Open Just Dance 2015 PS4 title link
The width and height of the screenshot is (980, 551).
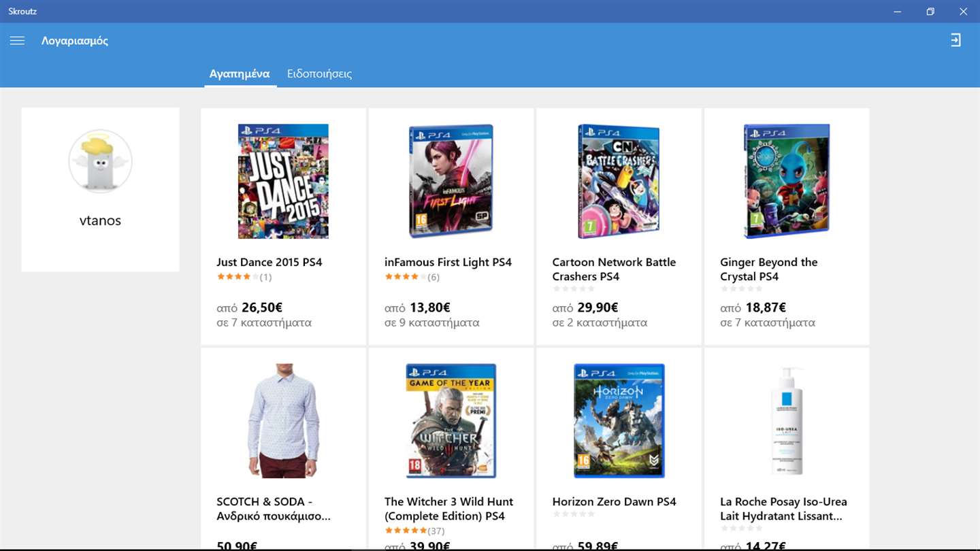pos(269,262)
